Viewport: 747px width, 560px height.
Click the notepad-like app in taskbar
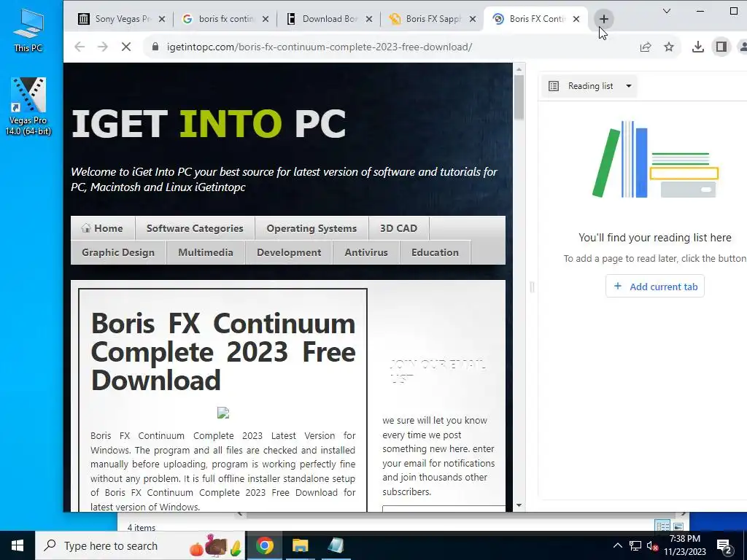336,545
